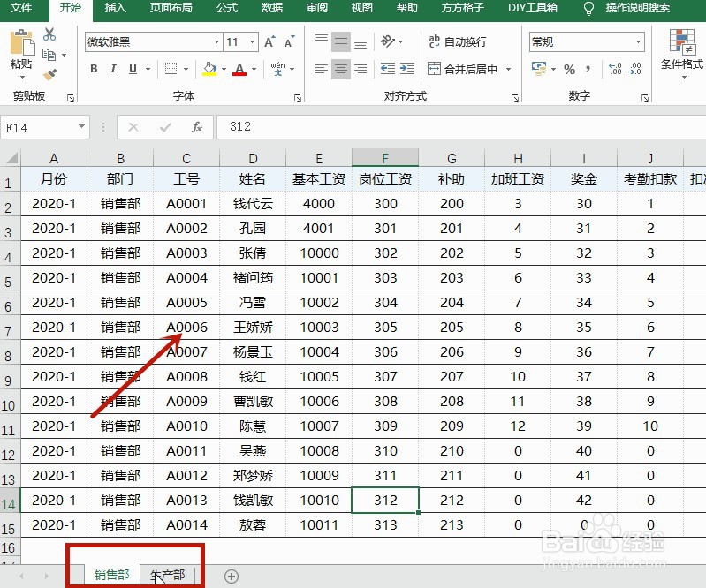Click 合并后居中 merge and center

click(x=462, y=69)
